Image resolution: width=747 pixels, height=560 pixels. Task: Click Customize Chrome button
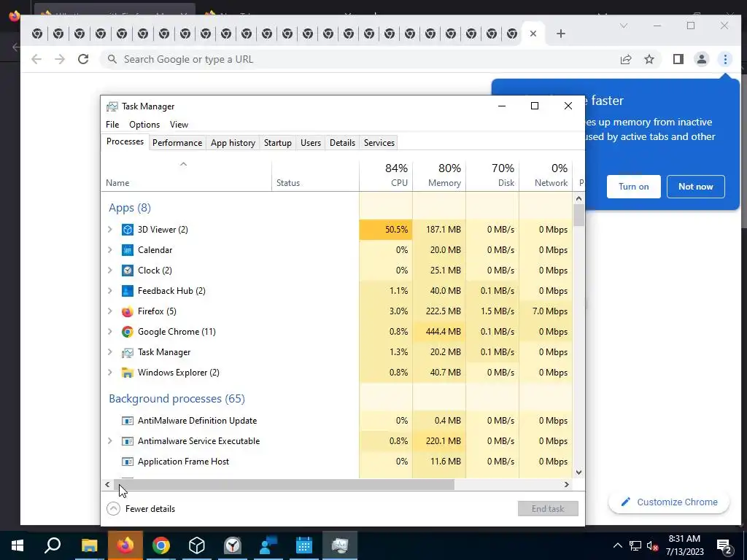[x=669, y=502]
